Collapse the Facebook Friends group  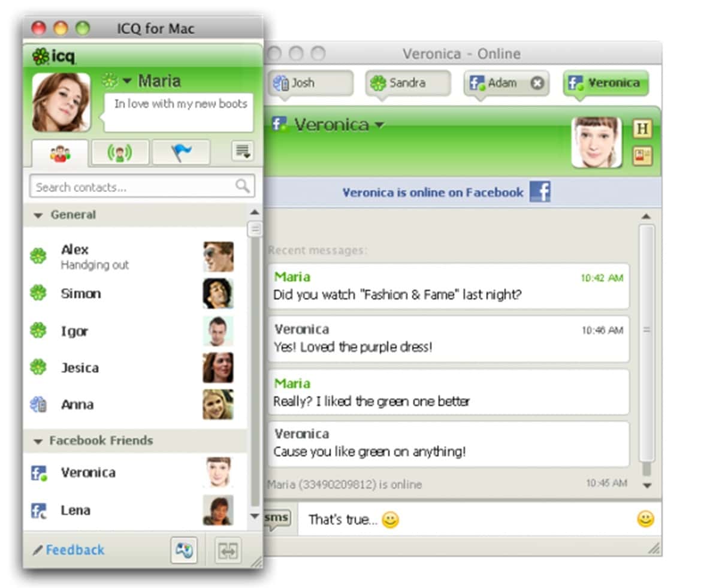(38, 441)
